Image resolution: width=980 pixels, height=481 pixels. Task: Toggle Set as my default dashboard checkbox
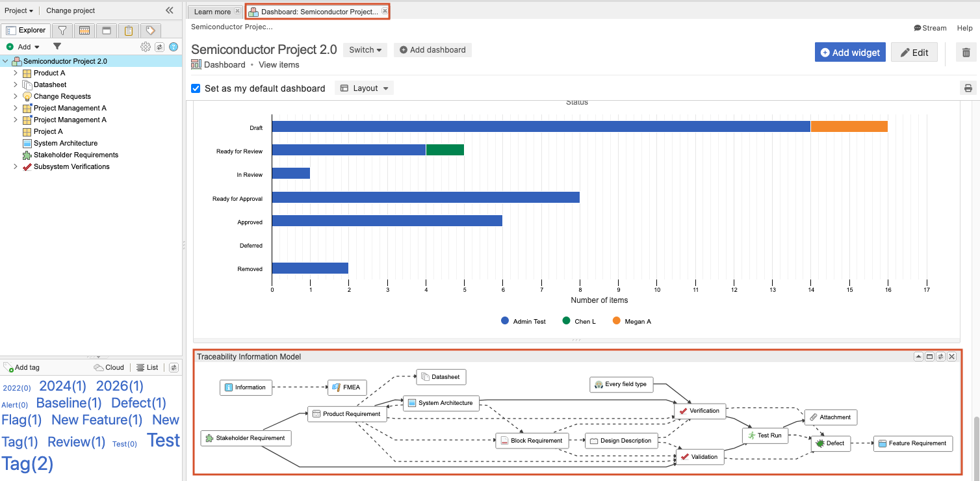pyautogui.click(x=196, y=88)
